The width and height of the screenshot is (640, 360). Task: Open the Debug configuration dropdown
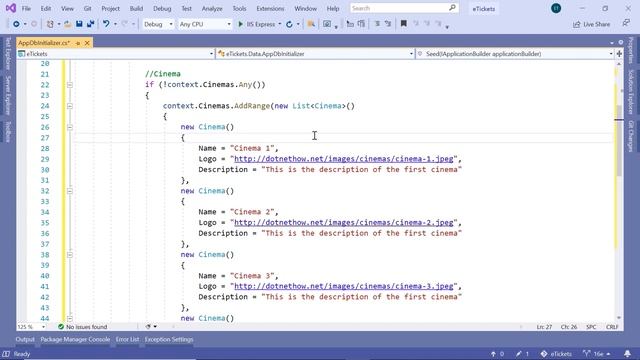click(x=158, y=24)
